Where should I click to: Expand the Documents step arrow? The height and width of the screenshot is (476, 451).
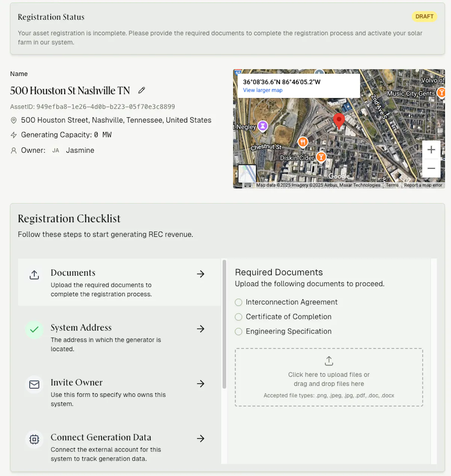pyautogui.click(x=201, y=274)
